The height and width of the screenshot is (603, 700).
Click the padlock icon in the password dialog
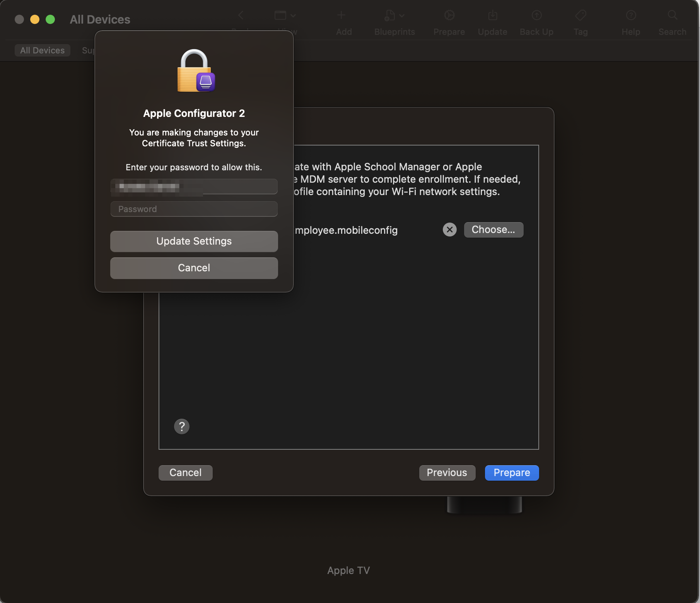(x=196, y=71)
